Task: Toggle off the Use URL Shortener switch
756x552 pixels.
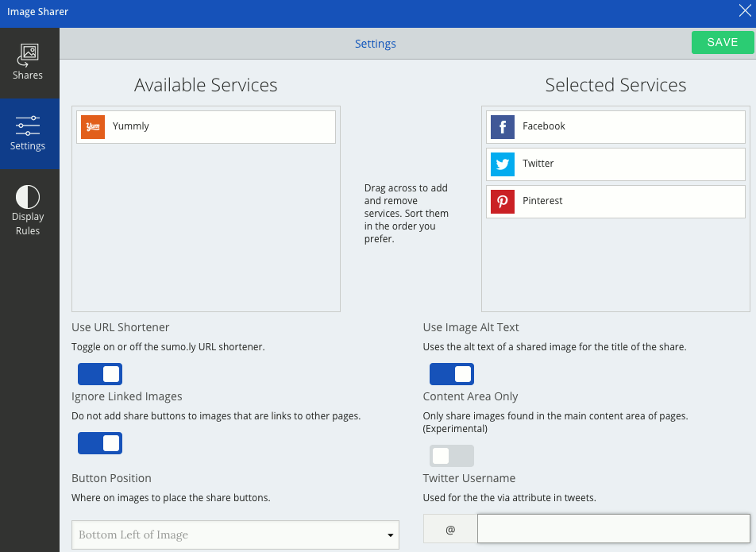Action: (x=100, y=374)
